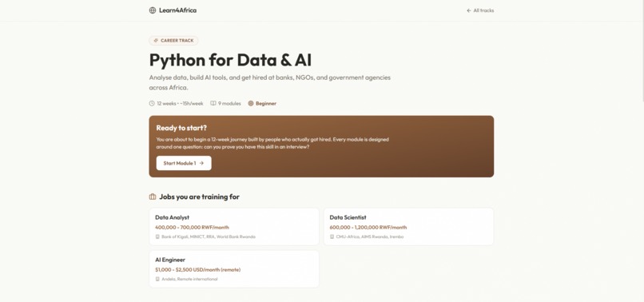Open the Data Scientist job card
644x302 pixels.
pos(408,226)
